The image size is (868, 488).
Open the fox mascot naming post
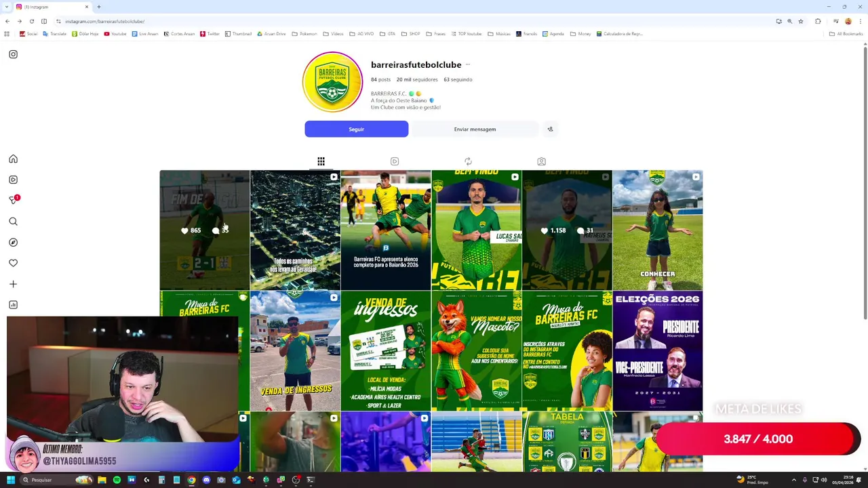[476, 350]
